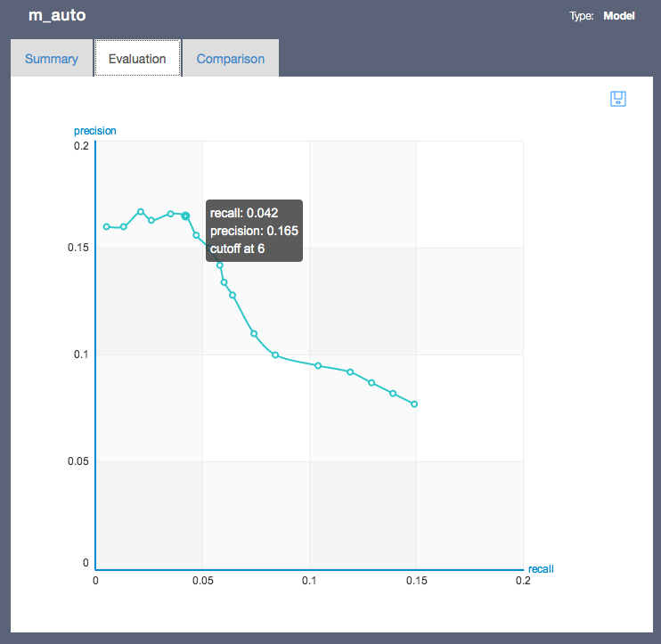661x644 pixels.
Task: Click the highlighted data point at cutoff 6
Action: point(185,216)
